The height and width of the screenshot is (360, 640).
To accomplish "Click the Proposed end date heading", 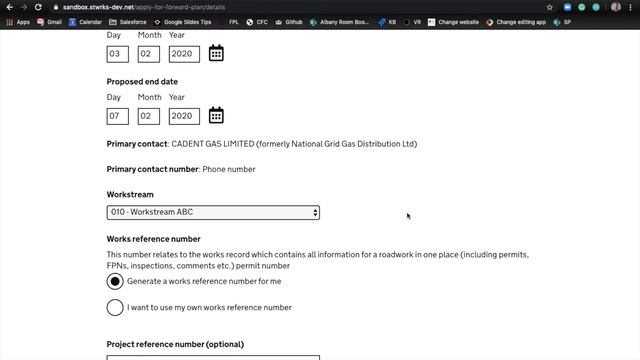I will (x=142, y=82).
